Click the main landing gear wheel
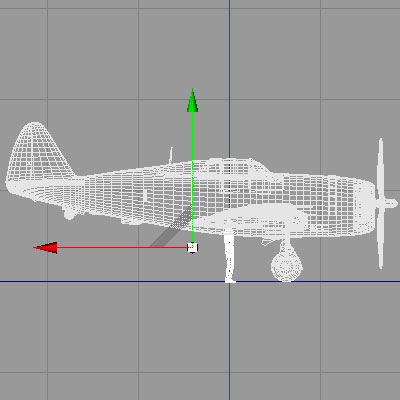Image resolution: width=400 pixels, height=400 pixels. [x=287, y=266]
